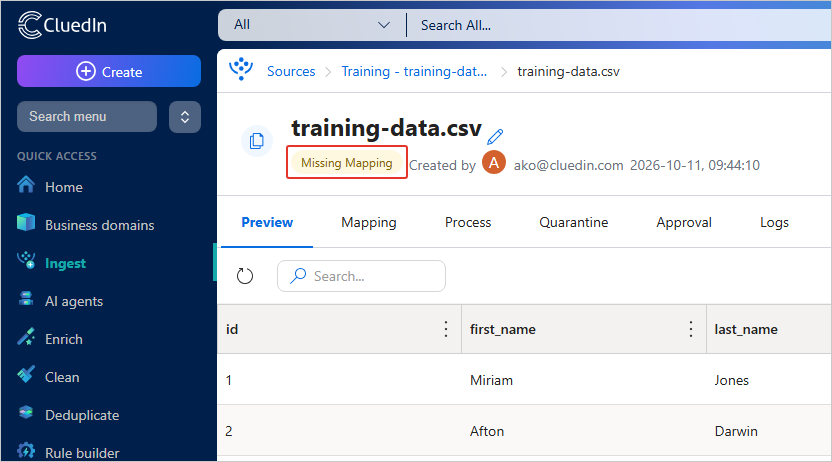Edit file name with pencil icon

coord(495,136)
